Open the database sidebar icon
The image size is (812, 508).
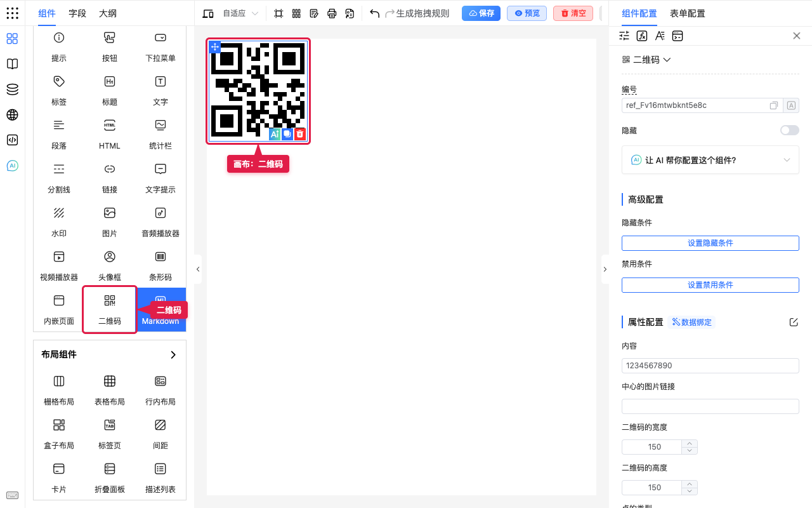[12, 90]
